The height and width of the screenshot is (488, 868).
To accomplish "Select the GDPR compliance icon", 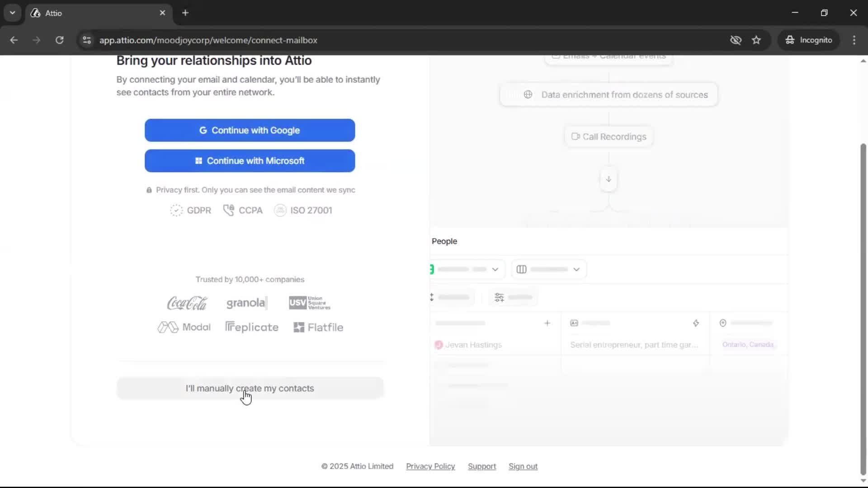I will (x=176, y=211).
